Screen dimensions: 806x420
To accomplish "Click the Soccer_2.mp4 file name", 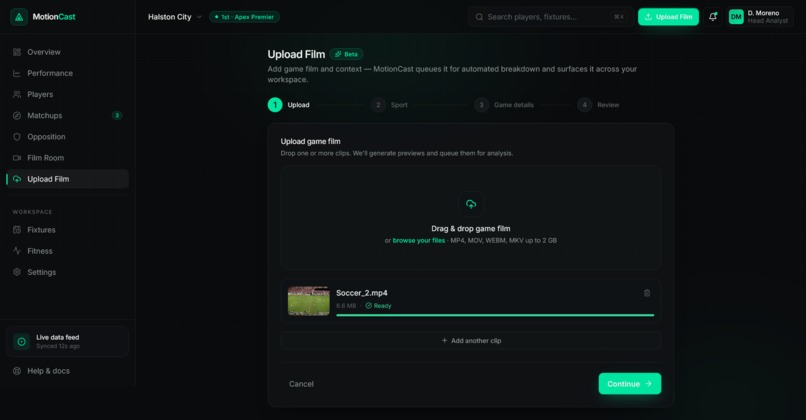I will coord(362,293).
